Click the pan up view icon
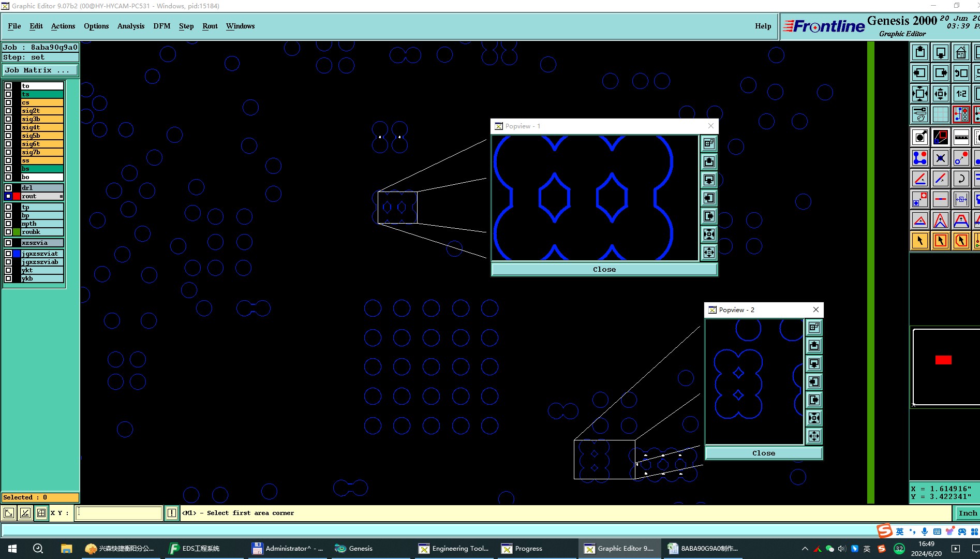This screenshot has height=559, width=980. click(x=920, y=52)
